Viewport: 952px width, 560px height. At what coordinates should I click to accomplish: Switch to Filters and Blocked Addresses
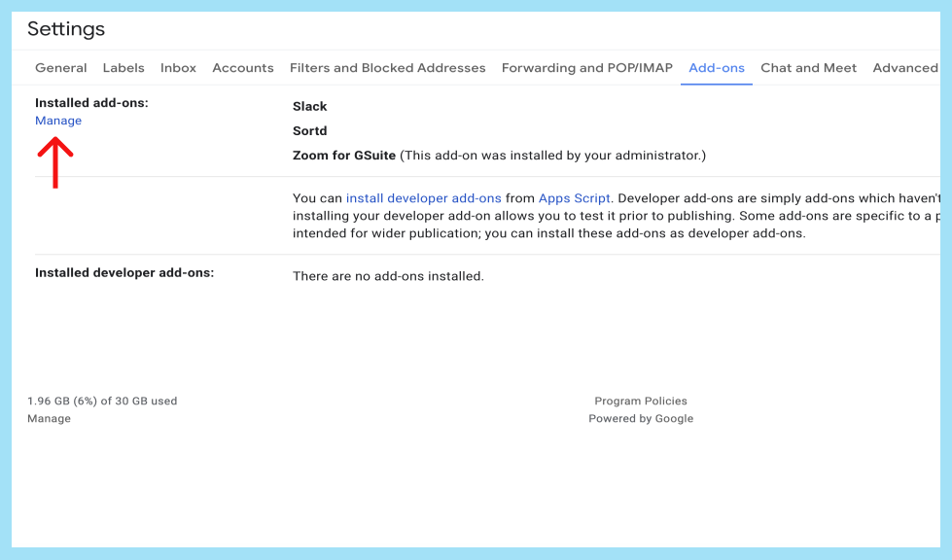click(387, 68)
